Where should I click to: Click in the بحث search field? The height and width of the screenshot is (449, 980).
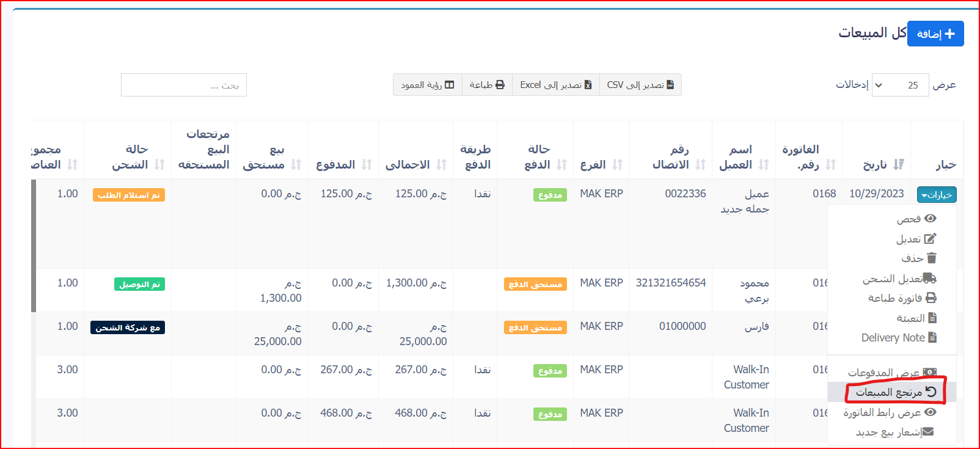click(184, 86)
